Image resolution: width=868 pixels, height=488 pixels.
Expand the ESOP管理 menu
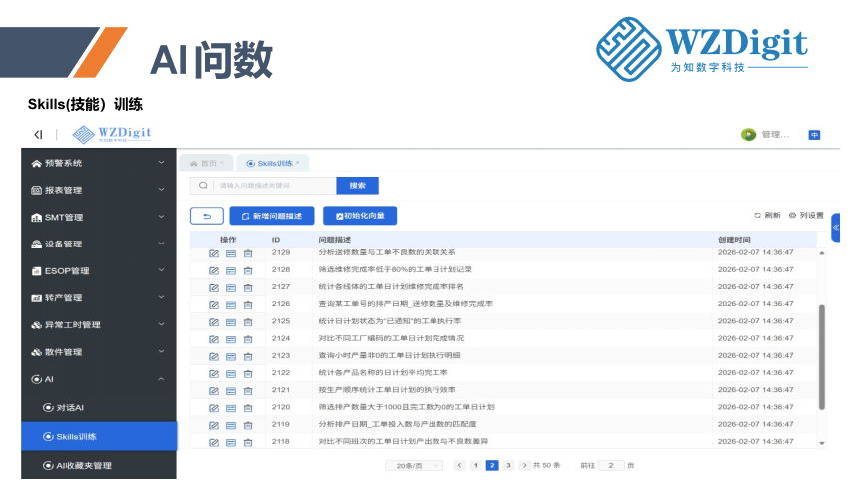tap(99, 271)
